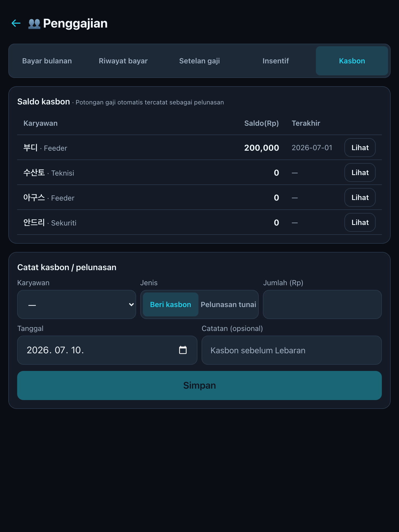The width and height of the screenshot is (399, 532).
Task: Open the calendar picker in Tanggal field
Action: click(x=183, y=350)
